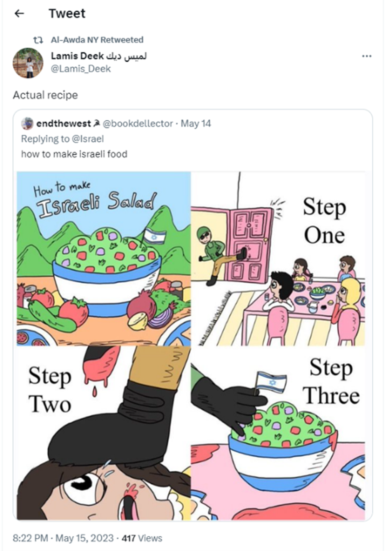This screenshot has height=551, width=392.
Task: Open the three-dot more options menu
Action: 367,56
